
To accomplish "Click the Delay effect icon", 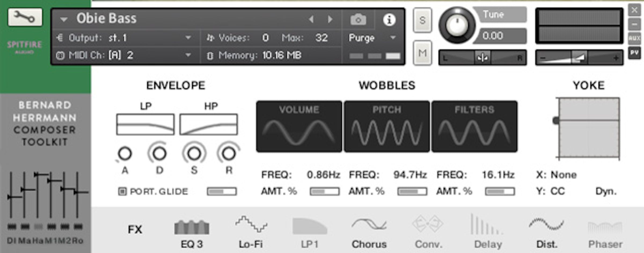I will (487, 225).
